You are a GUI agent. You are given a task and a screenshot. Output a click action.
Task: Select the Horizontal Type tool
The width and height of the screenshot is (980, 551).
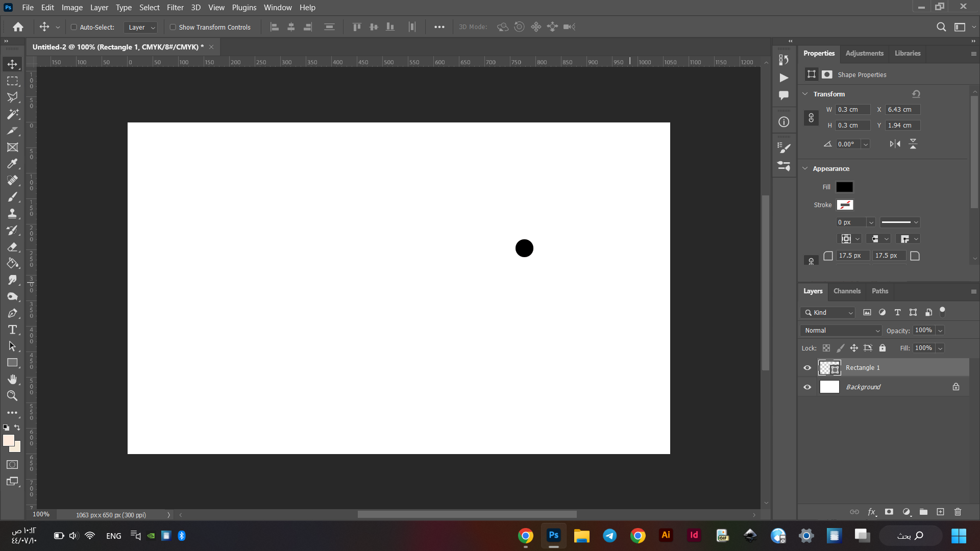coord(12,330)
